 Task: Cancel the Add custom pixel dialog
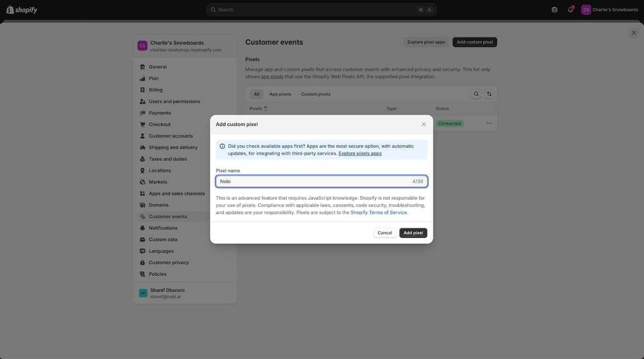385,233
